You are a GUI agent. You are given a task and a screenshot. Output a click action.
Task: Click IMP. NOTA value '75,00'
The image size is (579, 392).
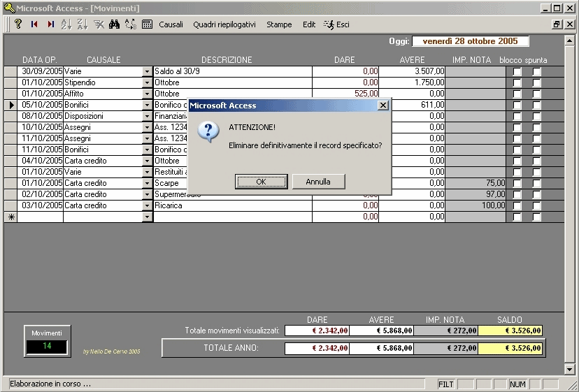coord(476,183)
